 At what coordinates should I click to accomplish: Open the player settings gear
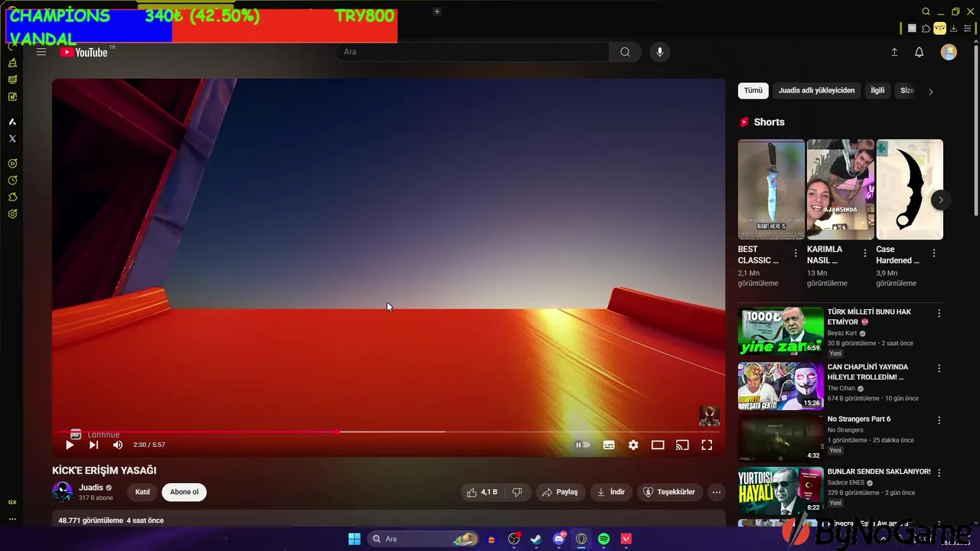click(x=633, y=445)
